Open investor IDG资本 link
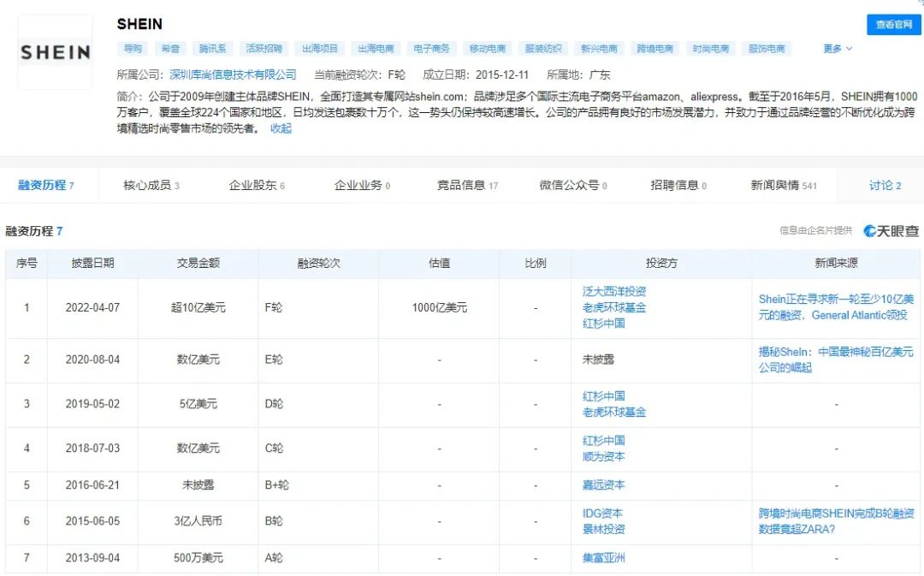Screen dimensions: 924x576 click(x=602, y=514)
